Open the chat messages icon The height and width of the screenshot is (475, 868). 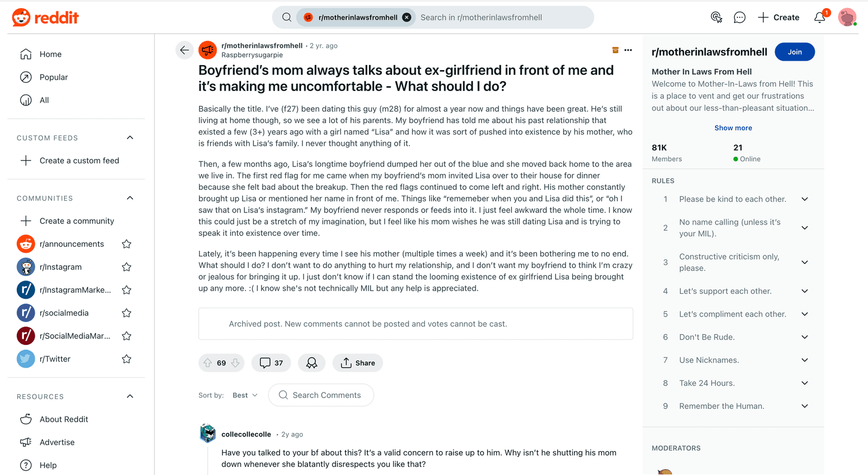pos(739,17)
